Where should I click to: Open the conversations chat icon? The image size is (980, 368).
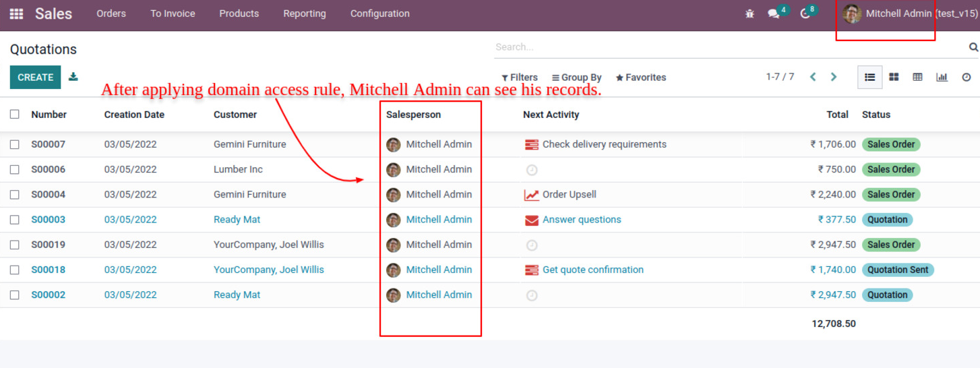click(x=774, y=13)
